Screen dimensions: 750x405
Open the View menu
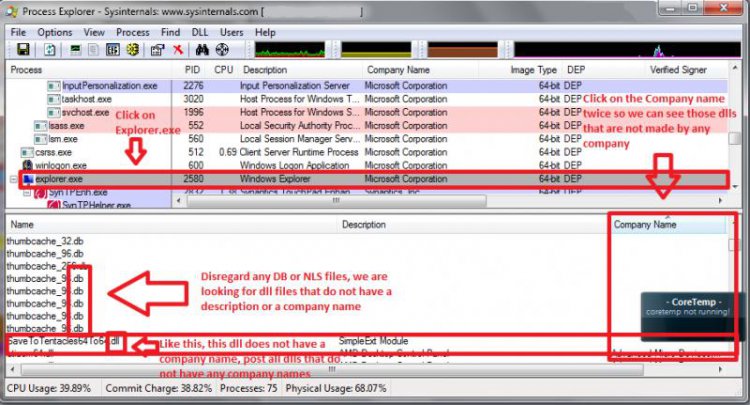pyautogui.click(x=94, y=32)
